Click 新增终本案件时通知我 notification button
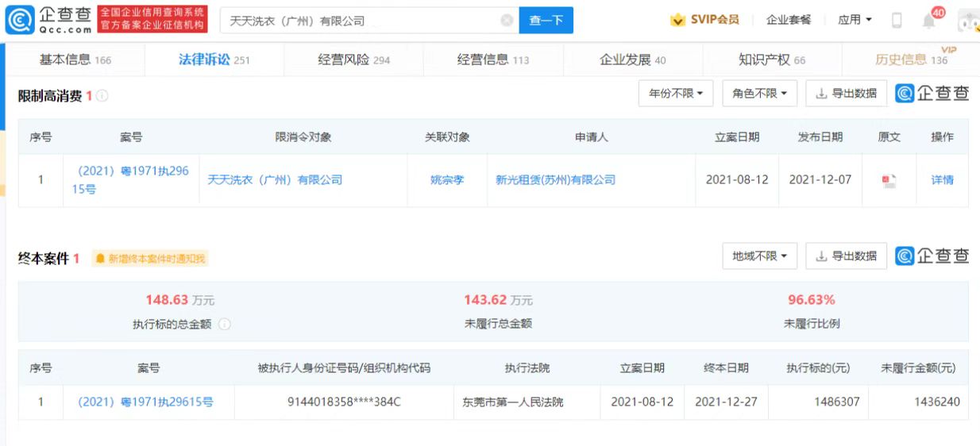This screenshot has width=980, height=446. 149,259
